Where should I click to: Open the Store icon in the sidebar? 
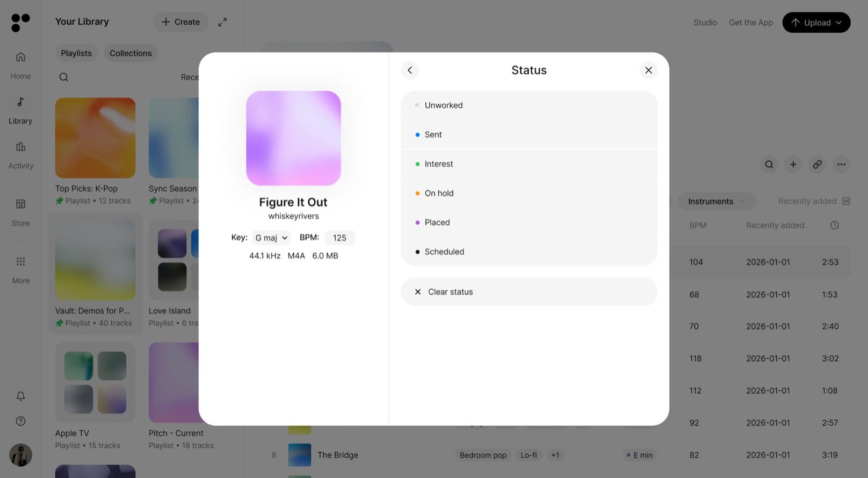[x=20, y=204]
